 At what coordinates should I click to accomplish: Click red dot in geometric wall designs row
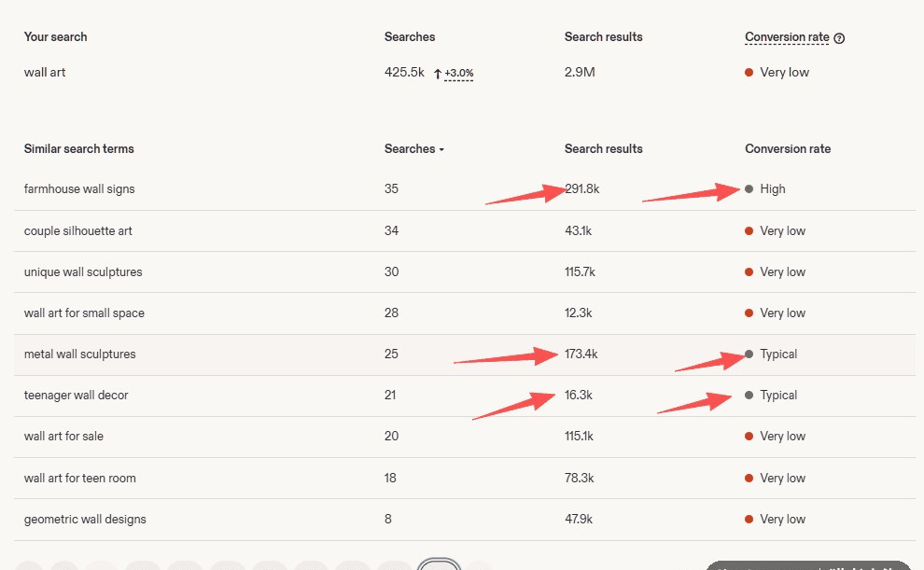tap(749, 520)
